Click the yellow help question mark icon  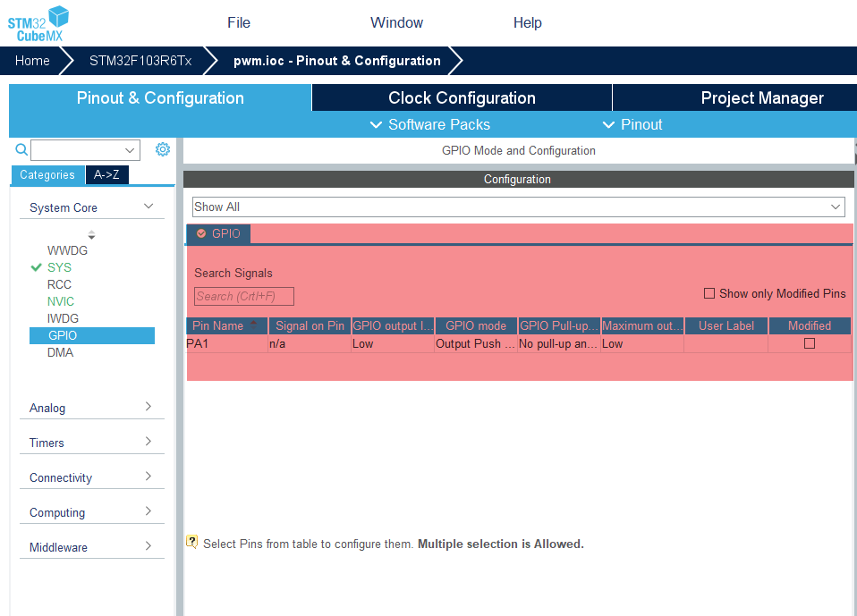click(191, 542)
